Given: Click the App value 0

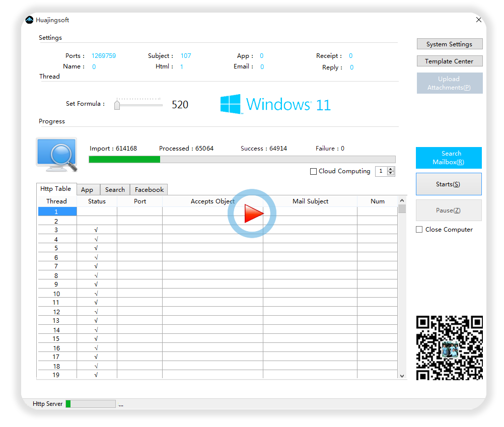Looking at the screenshot, I should [x=262, y=56].
